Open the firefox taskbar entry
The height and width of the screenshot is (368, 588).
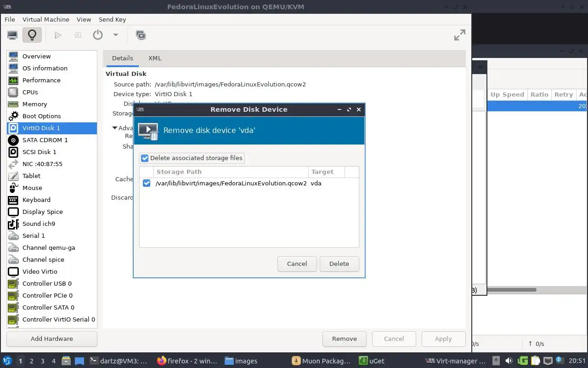[187, 361]
